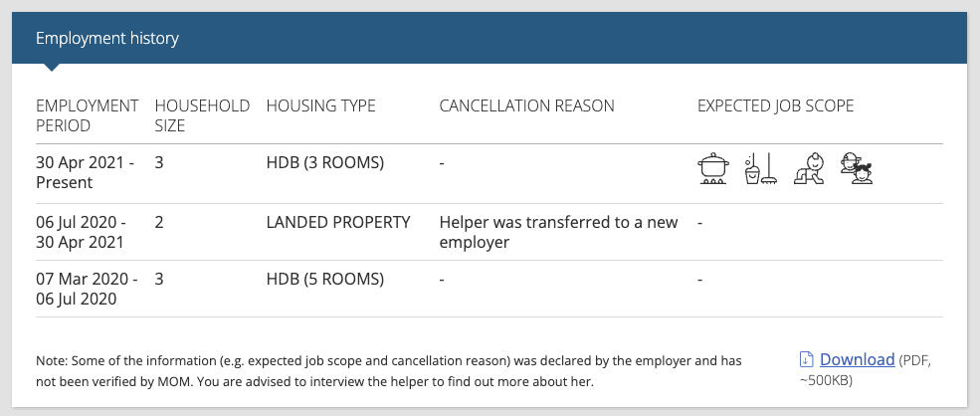The image size is (980, 416).
Task: Select the 07 Mar 2020 employment period
Action: (x=87, y=289)
